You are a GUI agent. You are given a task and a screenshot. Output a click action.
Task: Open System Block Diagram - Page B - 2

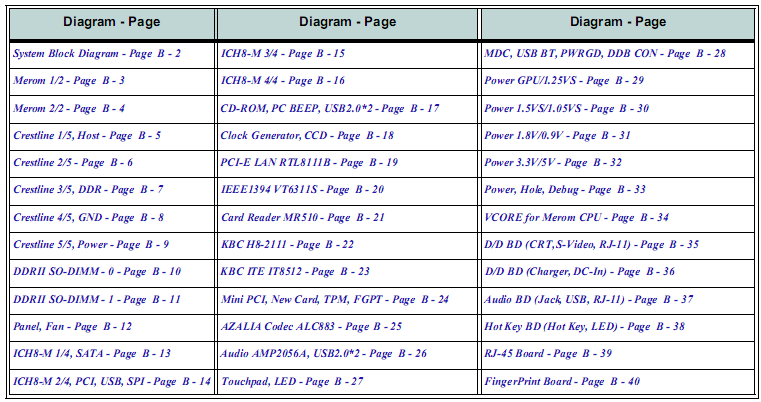[97, 53]
